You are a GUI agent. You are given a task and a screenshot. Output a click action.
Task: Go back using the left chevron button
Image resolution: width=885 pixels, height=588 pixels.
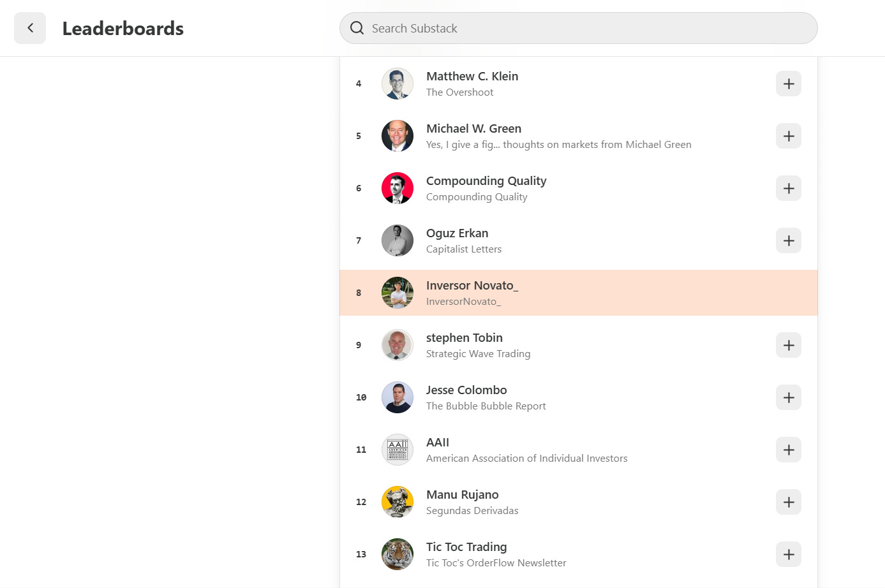tap(30, 28)
